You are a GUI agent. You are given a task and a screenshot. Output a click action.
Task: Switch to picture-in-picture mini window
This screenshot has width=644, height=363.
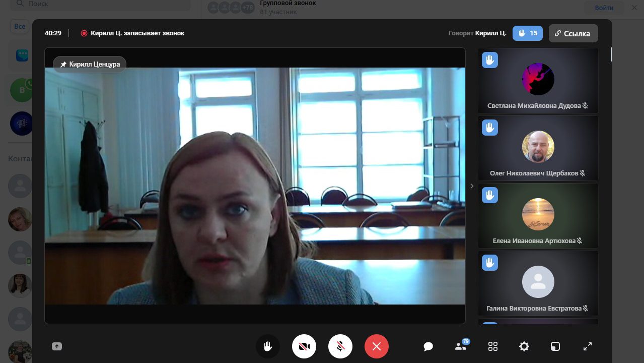[x=555, y=346]
